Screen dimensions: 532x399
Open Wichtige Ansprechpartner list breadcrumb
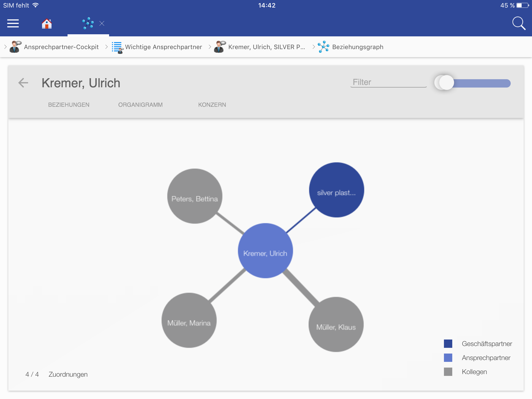tap(163, 47)
